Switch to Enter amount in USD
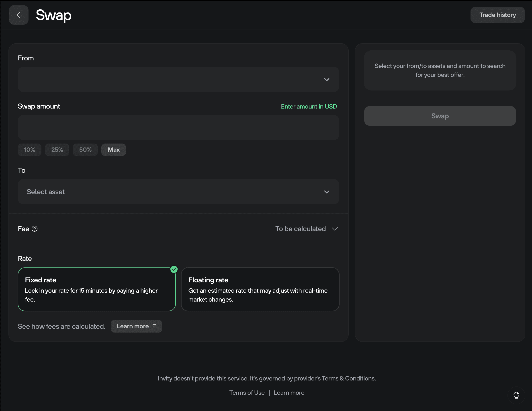 pos(309,107)
